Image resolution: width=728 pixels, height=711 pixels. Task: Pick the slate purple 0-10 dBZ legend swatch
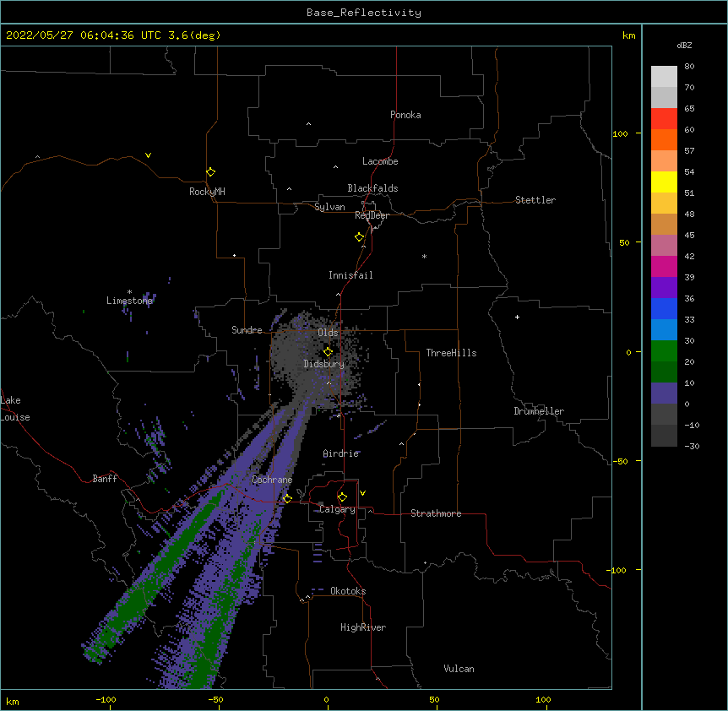point(664,393)
